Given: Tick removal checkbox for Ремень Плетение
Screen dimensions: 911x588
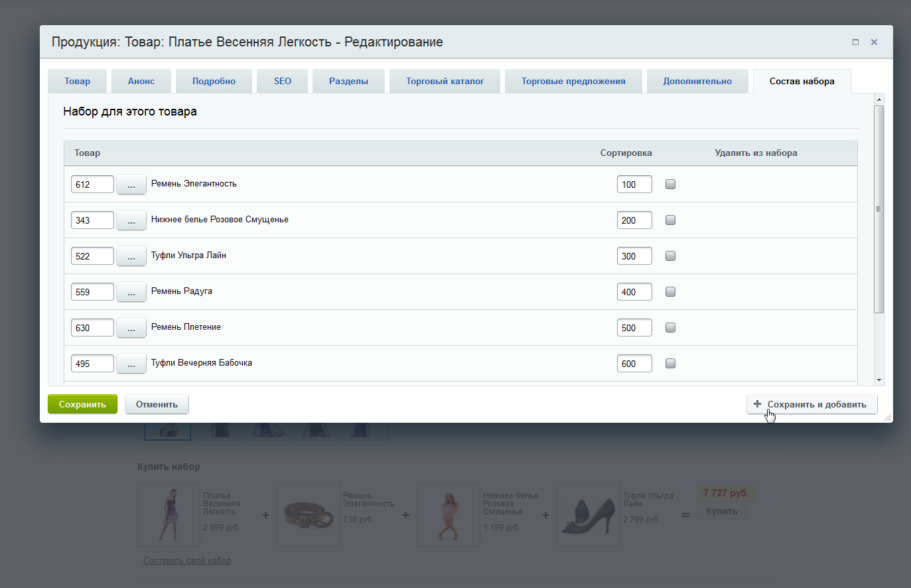Looking at the screenshot, I should click(x=670, y=328).
